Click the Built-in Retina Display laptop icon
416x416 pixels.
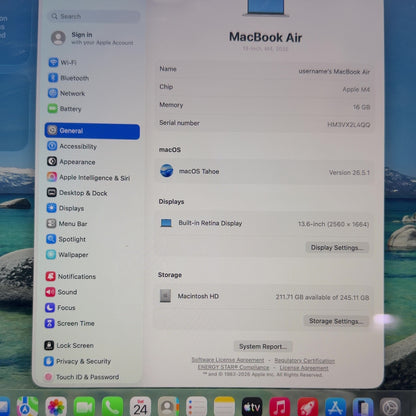pos(166,223)
